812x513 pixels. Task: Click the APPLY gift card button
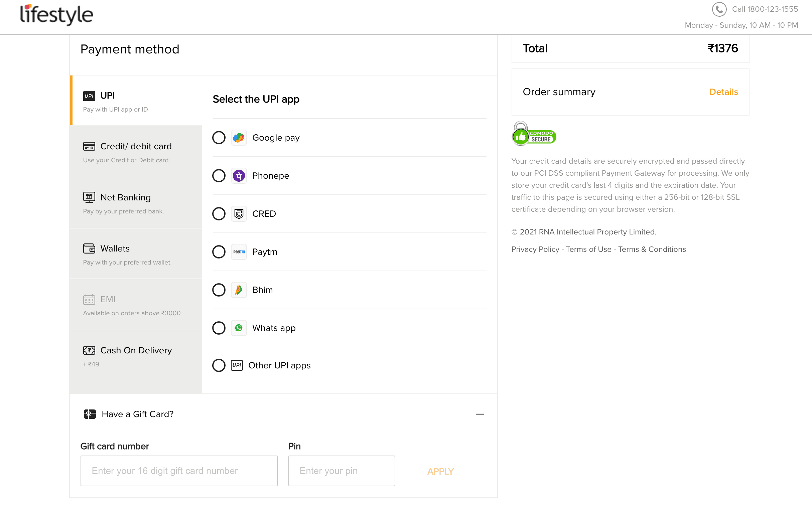(x=440, y=471)
